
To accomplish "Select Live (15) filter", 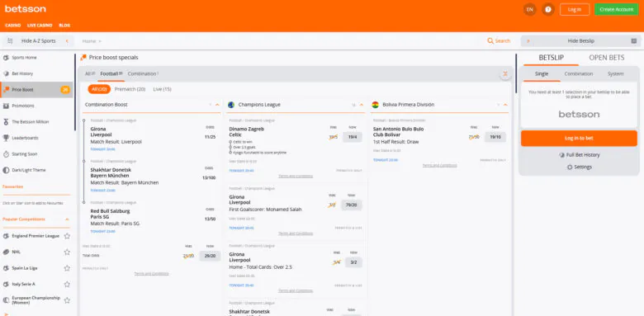I will 162,89.
